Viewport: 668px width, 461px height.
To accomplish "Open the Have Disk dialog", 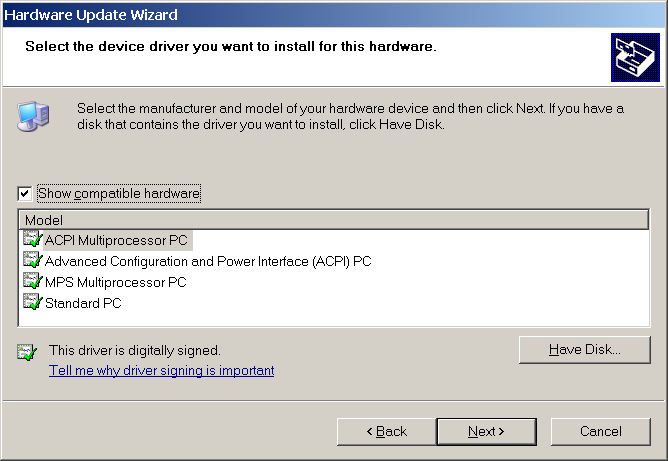I will point(585,350).
